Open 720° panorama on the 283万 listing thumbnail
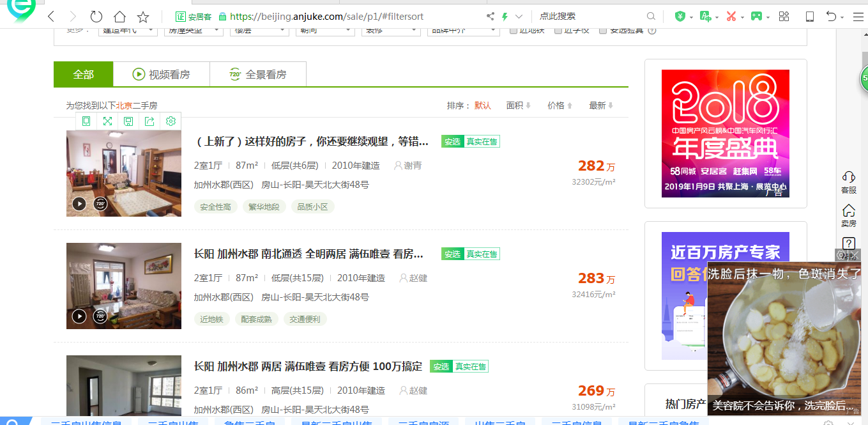The height and width of the screenshot is (425, 868). (100, 316)
